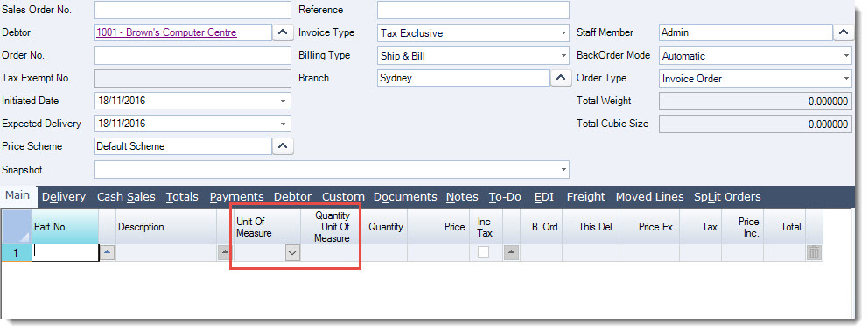Open the Totals tab
The height and width of the screenshot is (332, 868).
point(182,197)
